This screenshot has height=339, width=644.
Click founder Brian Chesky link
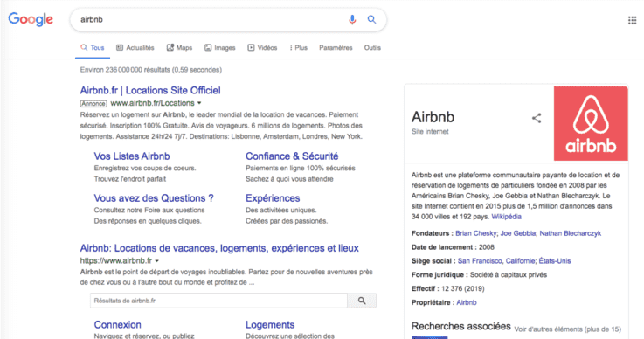(475, 233)
